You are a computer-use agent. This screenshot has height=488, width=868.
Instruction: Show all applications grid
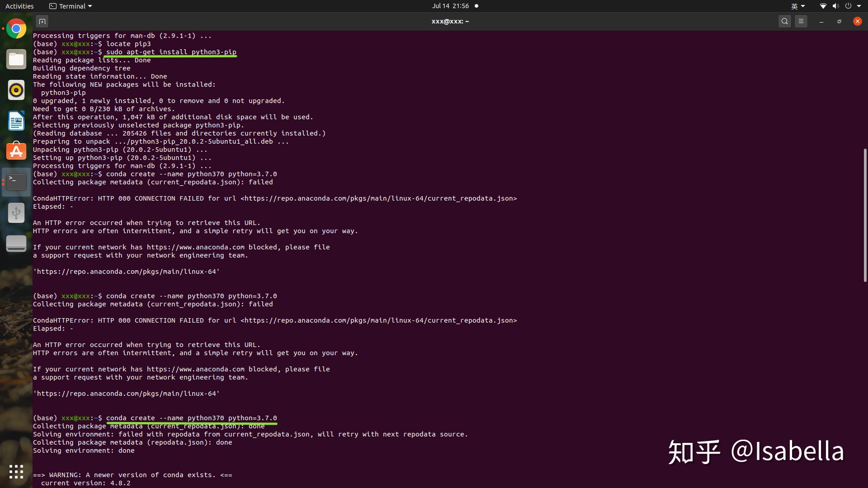(x=16, y=472)
